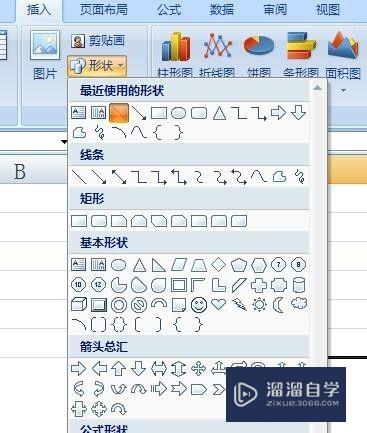
Task: Select Striped Right Arrow block arrow
Action: (159, 389)
